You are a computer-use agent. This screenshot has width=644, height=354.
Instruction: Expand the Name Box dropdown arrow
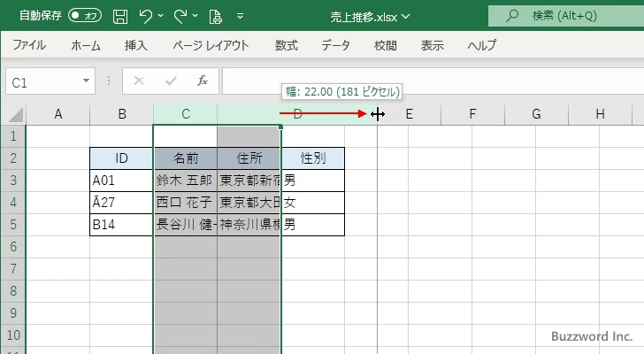tap(87, 81)
